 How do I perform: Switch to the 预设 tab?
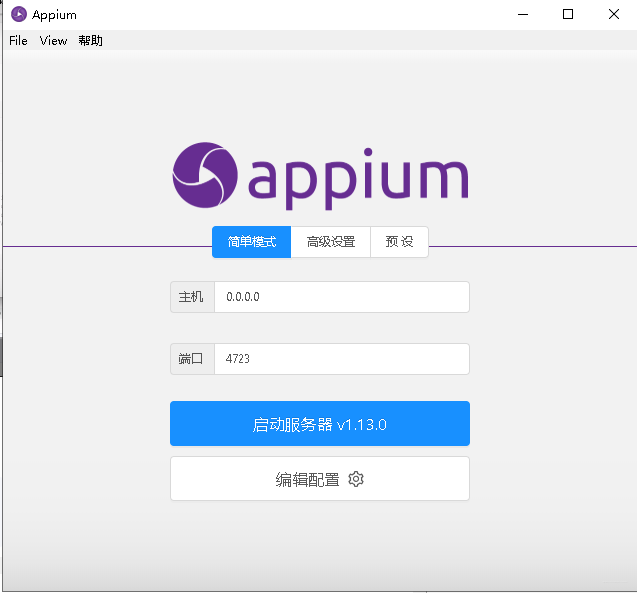coord(399,242)
